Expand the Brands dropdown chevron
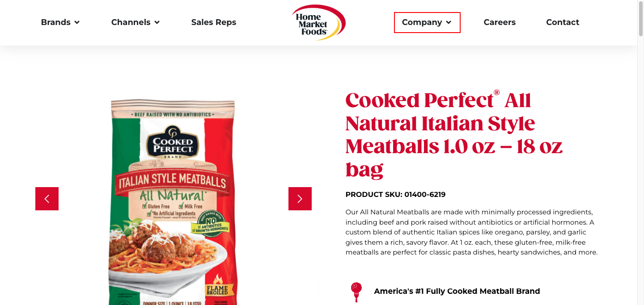The image size is (644, 305). tap(77, 22)
